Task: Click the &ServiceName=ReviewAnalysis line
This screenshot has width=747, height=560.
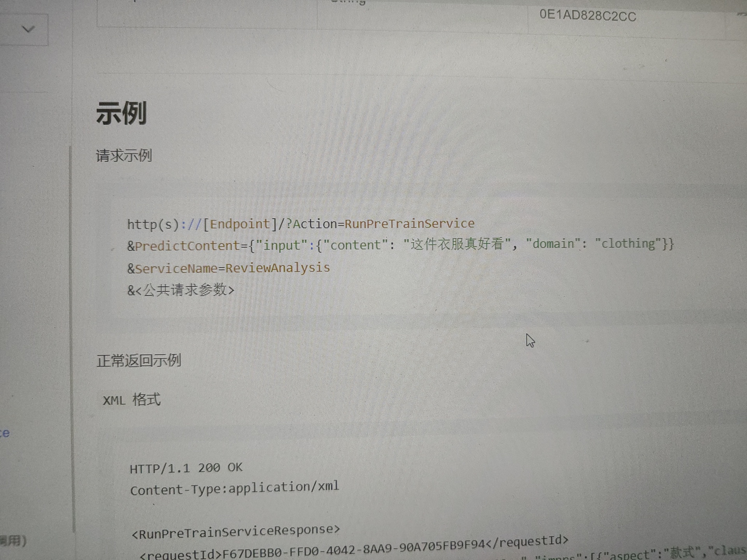Action: point(228,268)
